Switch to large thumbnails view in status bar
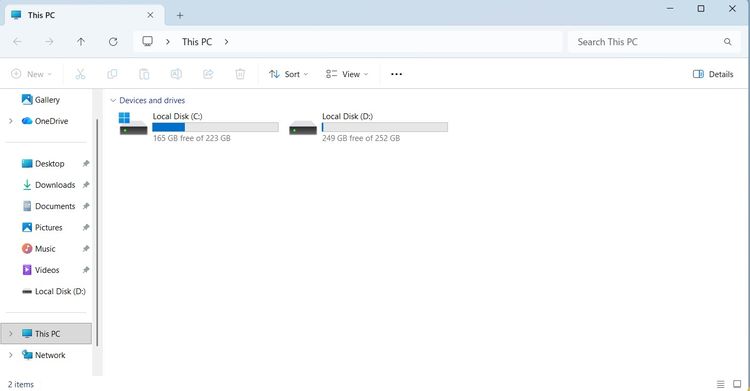The height and width of the screenshot is (391, 750). click(737, 384)
